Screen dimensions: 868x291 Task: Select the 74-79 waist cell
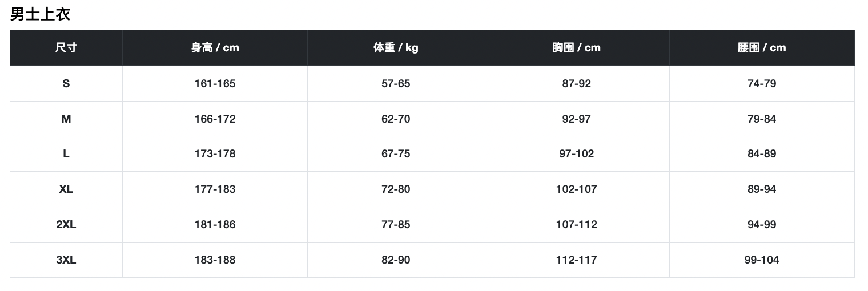tap(762, 84)
